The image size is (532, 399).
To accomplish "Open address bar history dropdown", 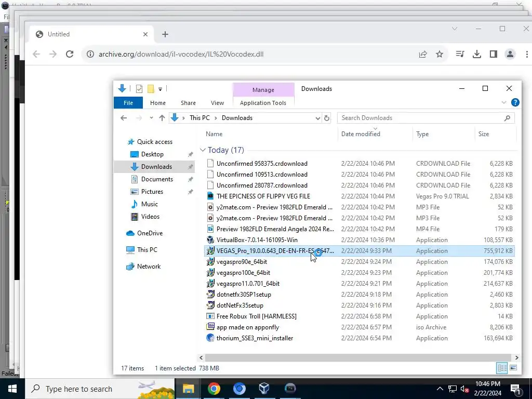I will [317, 118].
